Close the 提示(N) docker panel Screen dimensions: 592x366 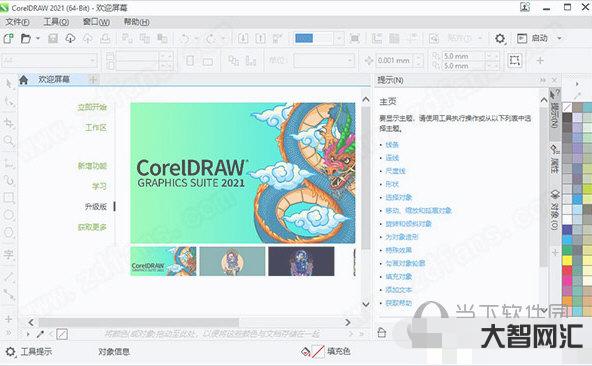pyautogui.click(x=554, y=80)
